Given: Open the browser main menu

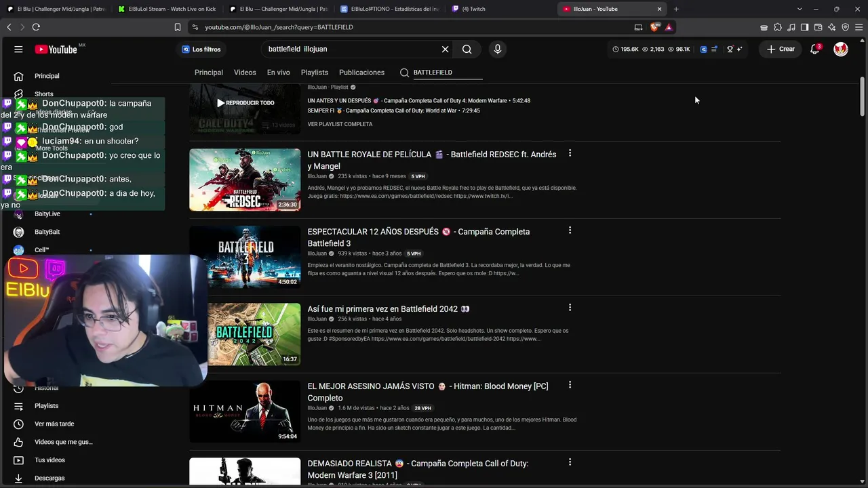Looking at the screenshot, I should (859, 27).
